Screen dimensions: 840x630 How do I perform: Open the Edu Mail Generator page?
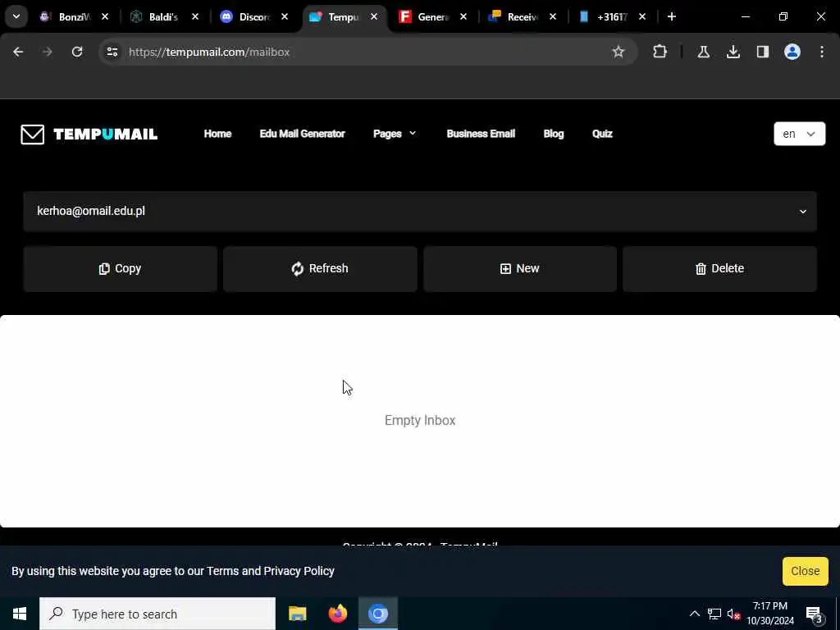302,134
